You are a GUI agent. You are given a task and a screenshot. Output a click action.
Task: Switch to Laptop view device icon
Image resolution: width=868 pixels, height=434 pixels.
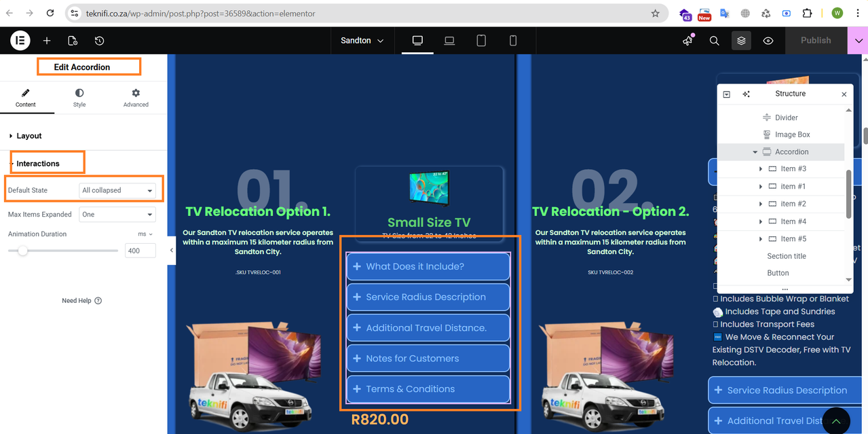449,41
